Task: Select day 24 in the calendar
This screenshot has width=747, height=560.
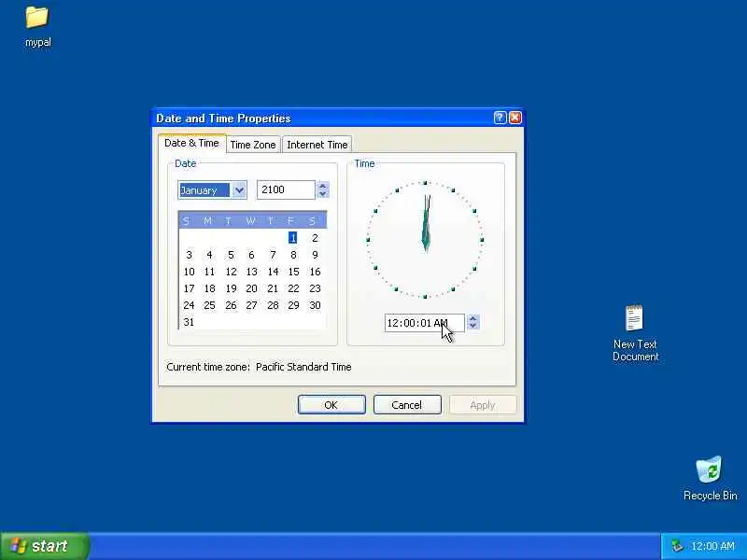Action: [190, 305]
